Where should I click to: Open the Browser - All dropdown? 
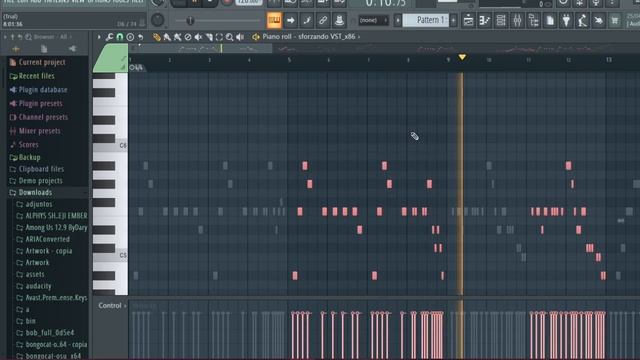(53, 37)
